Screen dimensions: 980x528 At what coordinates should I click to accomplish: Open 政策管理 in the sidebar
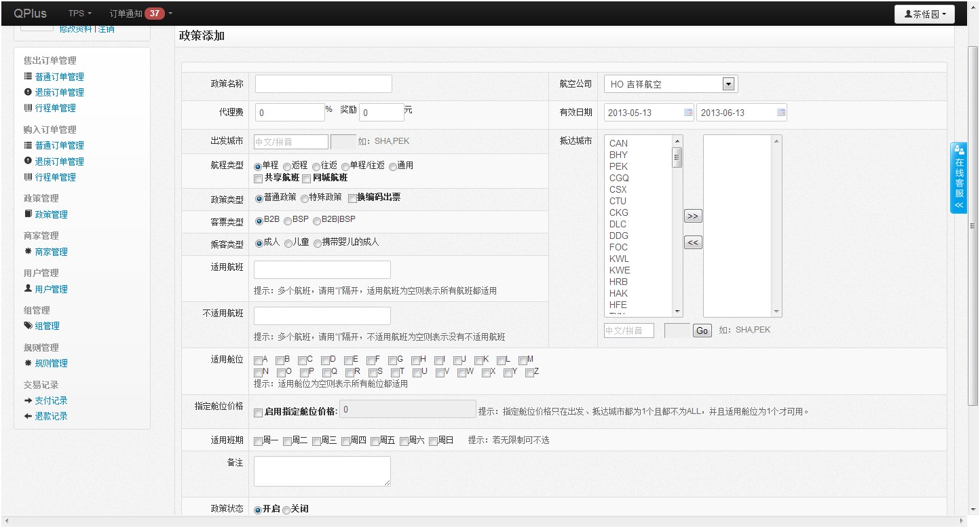(51, 214)
